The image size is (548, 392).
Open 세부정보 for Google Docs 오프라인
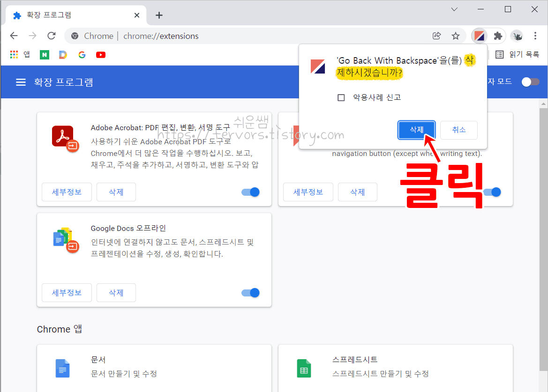[x=67, y=293]
